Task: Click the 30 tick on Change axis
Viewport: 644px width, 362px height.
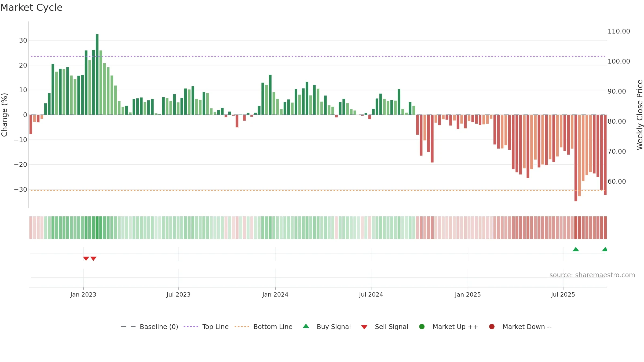Action: tap(23, 40)
